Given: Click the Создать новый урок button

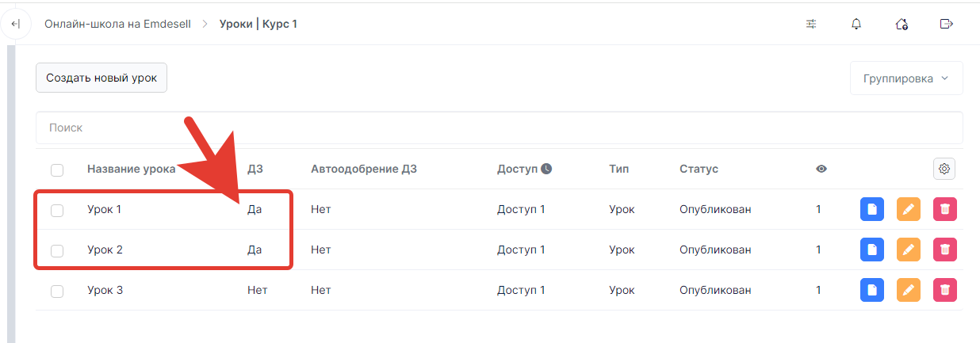Looking at the screenshot, I should pyautogui.click(x=101, y=78).
